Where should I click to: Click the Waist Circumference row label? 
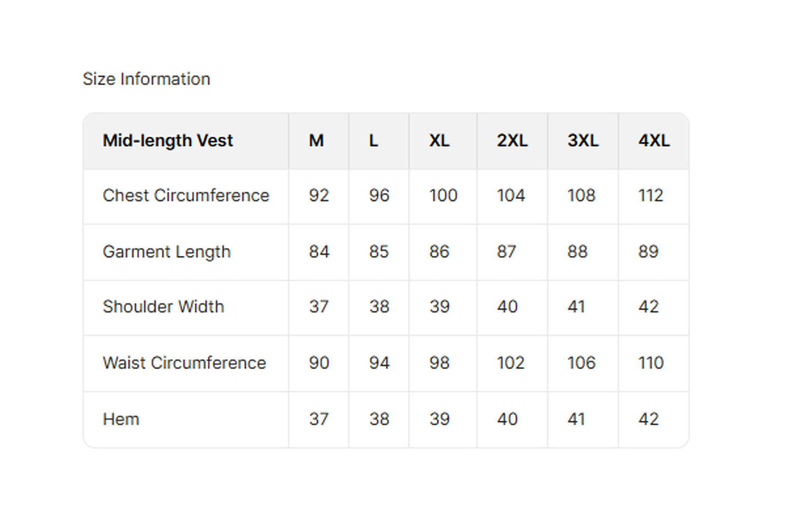click(x=184, y=363)
